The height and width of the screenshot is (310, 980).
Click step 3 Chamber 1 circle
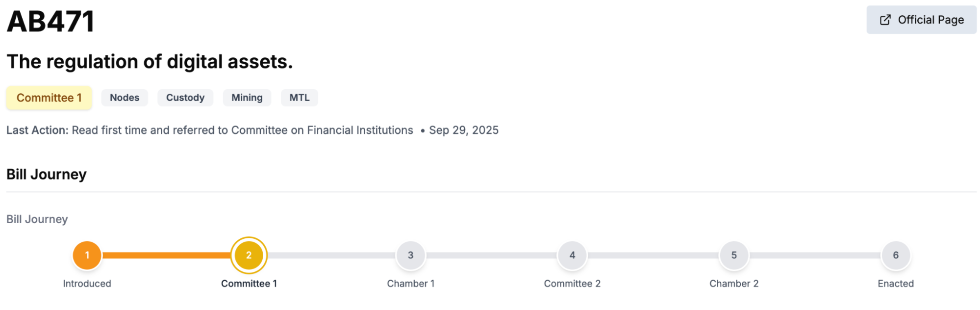pos(411,255)
